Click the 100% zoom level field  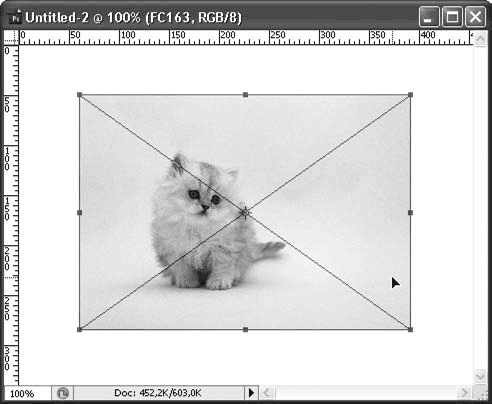(x=27, y=393)
